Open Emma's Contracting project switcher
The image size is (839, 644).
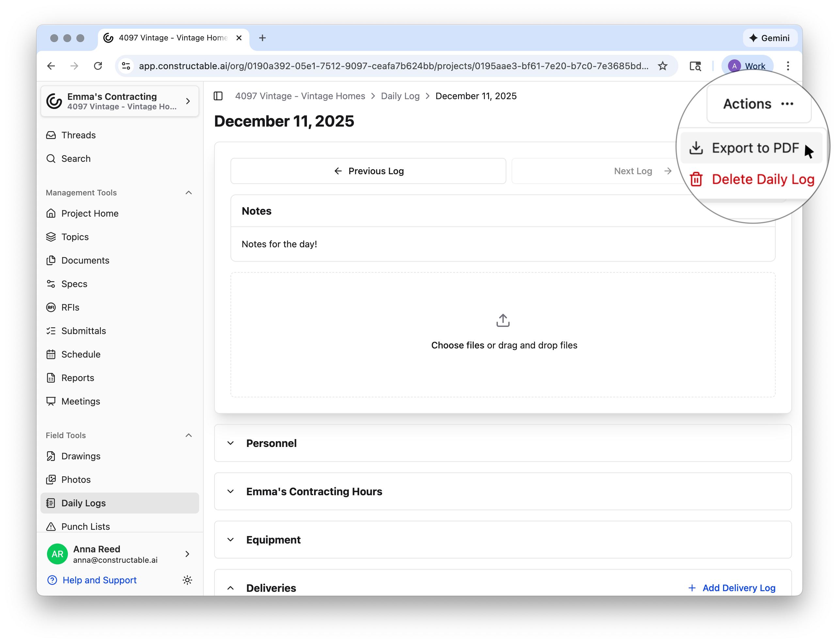(119, 101)
